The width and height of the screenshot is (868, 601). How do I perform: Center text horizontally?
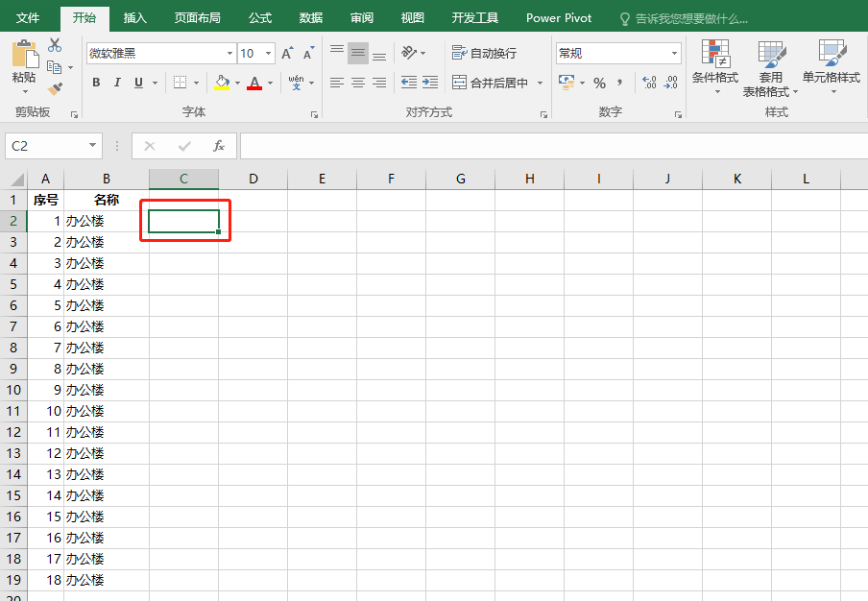(358, 83)
